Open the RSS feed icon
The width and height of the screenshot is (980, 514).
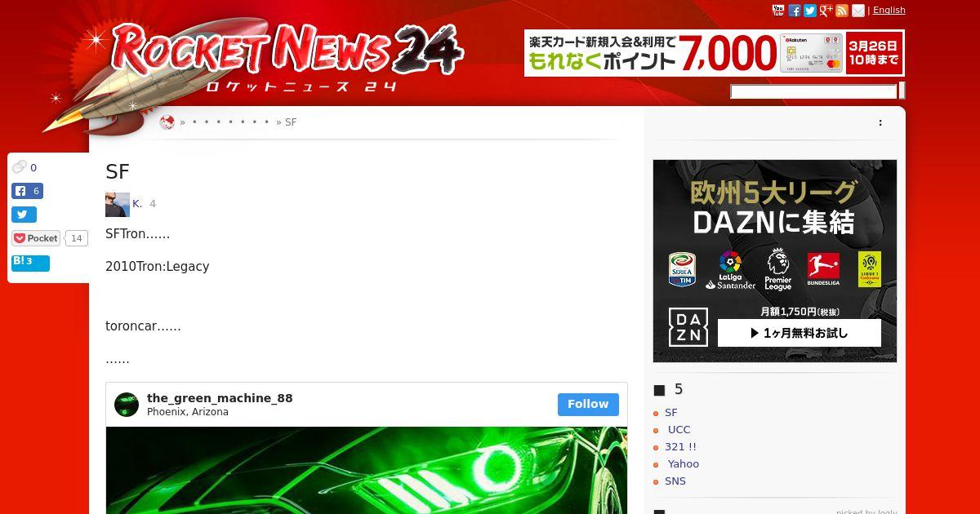click(842, 11)
